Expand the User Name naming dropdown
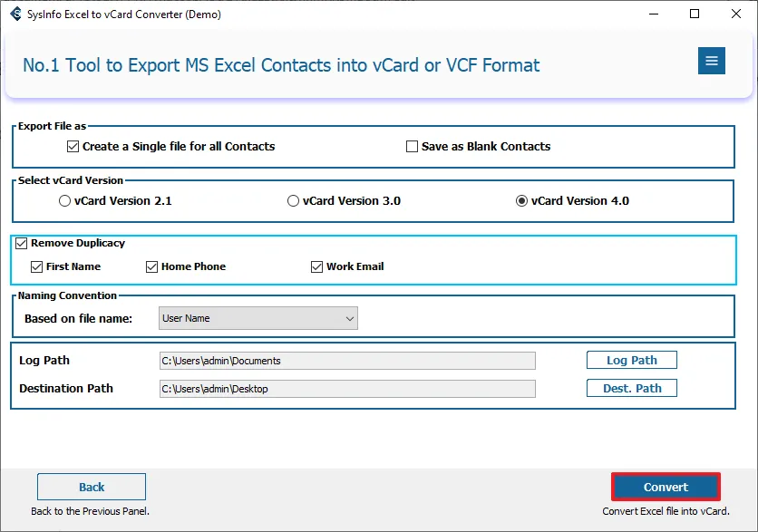758x532 pixels. pyautogui.click(x=258, y=318)
